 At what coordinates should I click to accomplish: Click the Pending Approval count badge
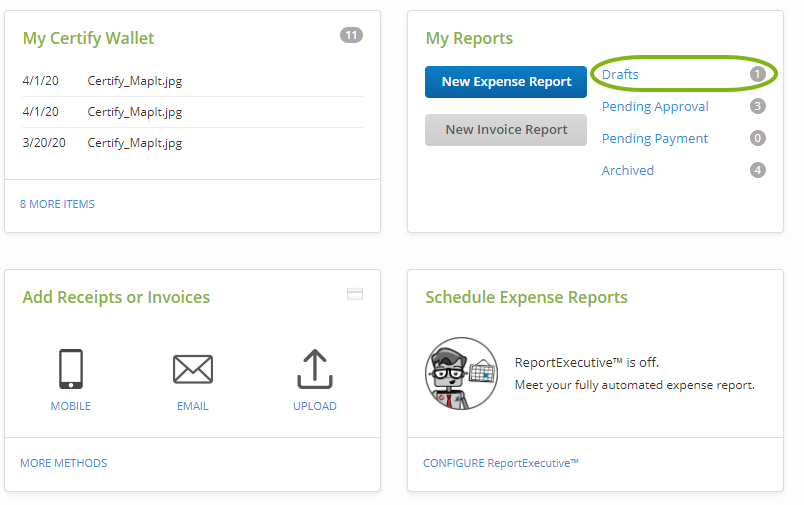(757, 106)
